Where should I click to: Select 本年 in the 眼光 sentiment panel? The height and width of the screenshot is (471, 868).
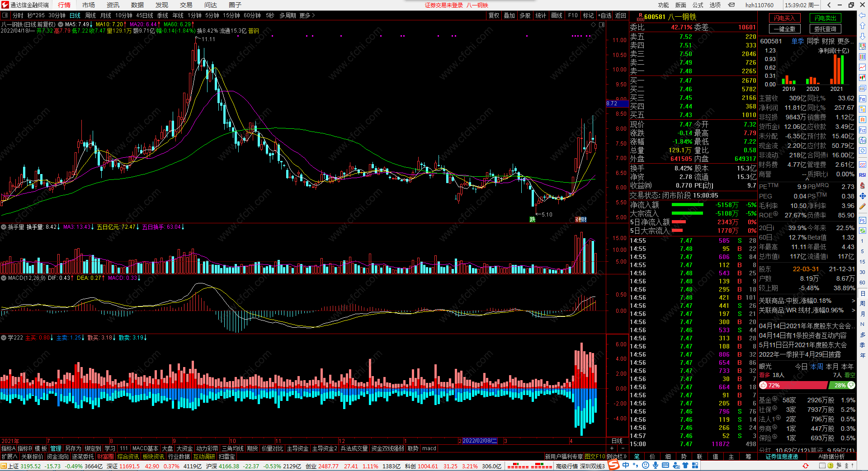pos(847,367)
